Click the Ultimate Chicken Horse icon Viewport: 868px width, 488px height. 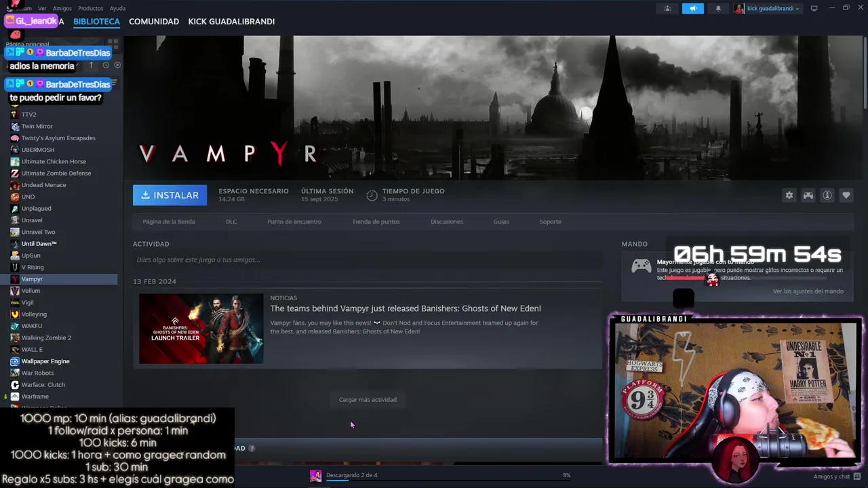click(x=15, y=161)
